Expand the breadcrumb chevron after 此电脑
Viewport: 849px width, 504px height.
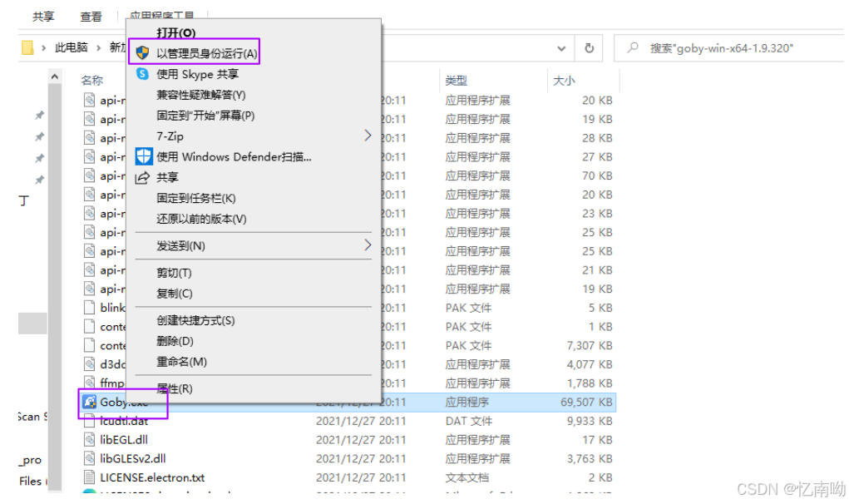pos(99,48)
